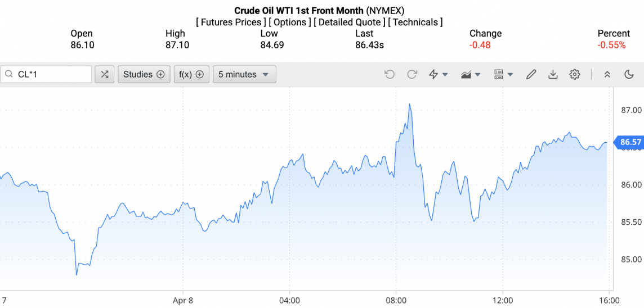Click the undo arrow icon
644x308 pixels.
390,74
